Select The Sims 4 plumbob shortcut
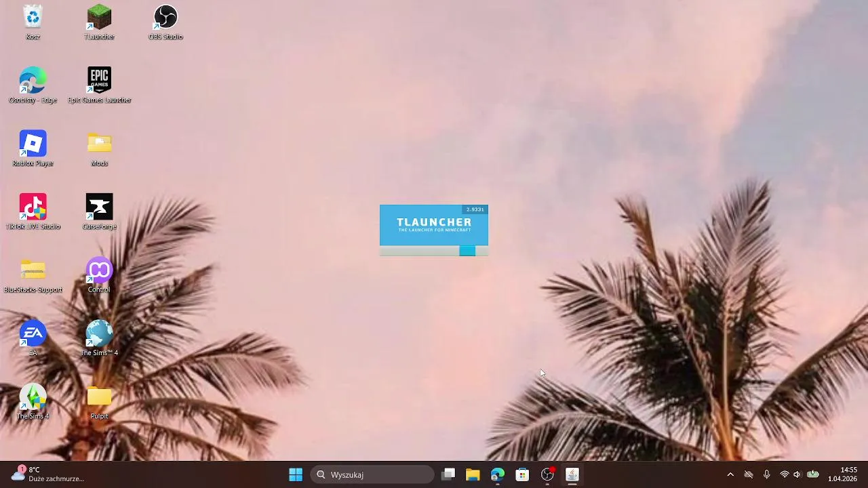 (33, 401)
